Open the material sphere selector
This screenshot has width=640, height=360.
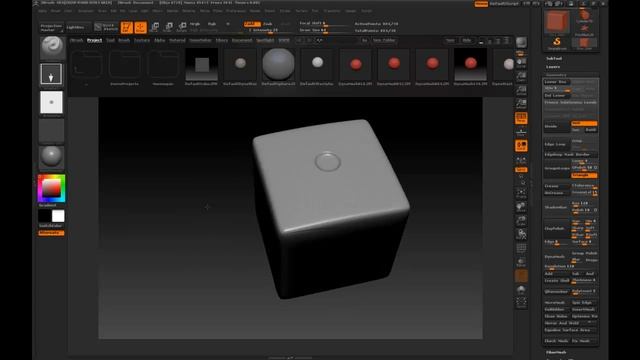[51, 157]
